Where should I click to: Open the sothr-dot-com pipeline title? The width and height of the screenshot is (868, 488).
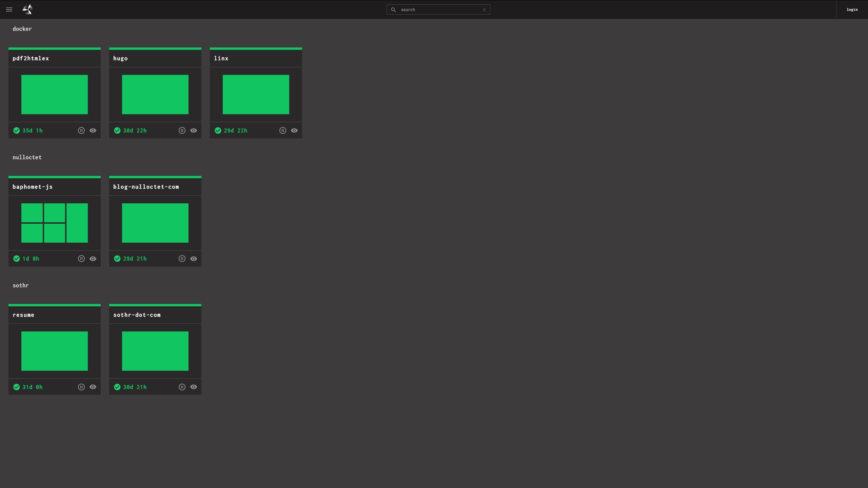click(x=137, y=315)
